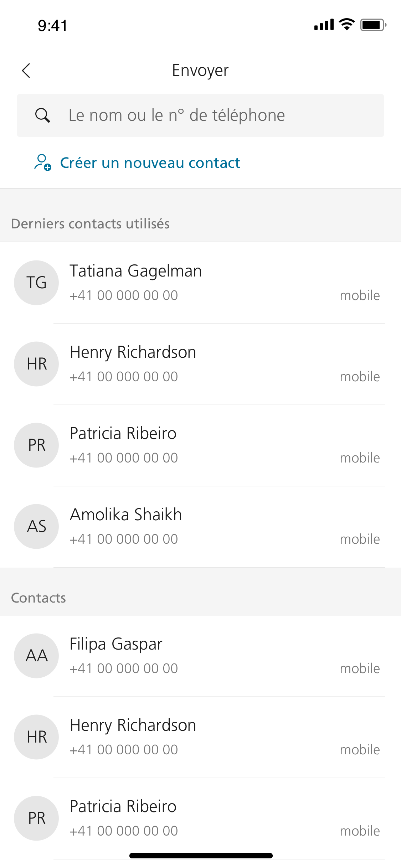Tap the home indicator bar
The width and height of the screenshot is (401, 868).
click(x=201, y=856)
